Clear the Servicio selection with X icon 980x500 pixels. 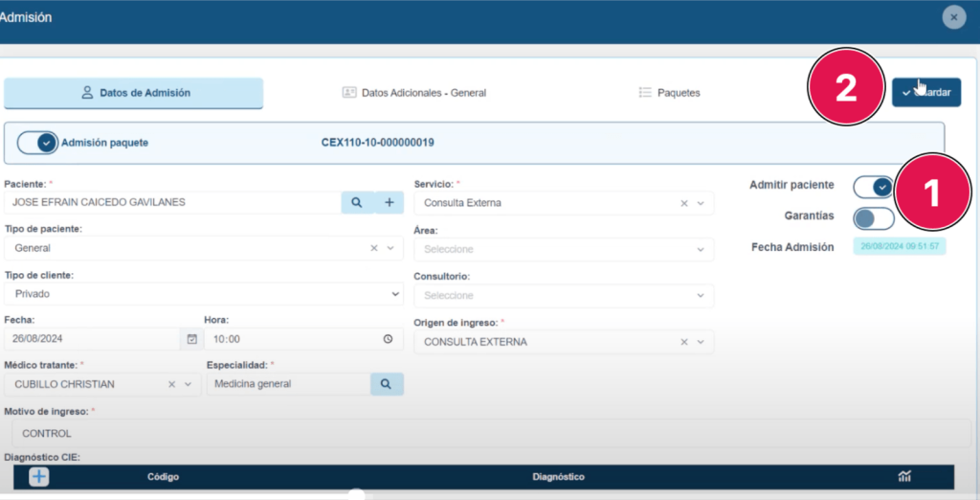click(684, 203)
